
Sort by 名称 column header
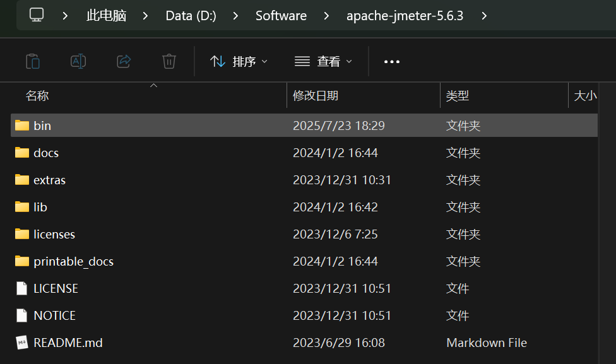click(x=37, y=95)
